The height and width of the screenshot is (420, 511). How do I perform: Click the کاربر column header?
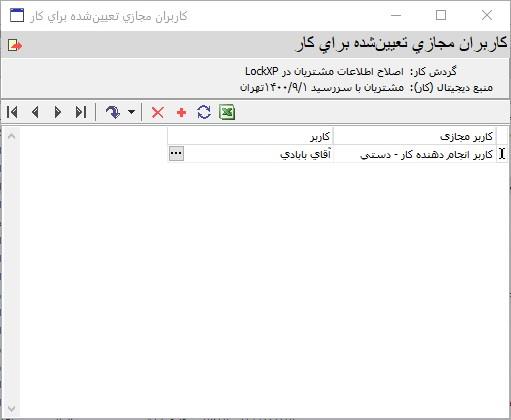[x=251, y=136]
